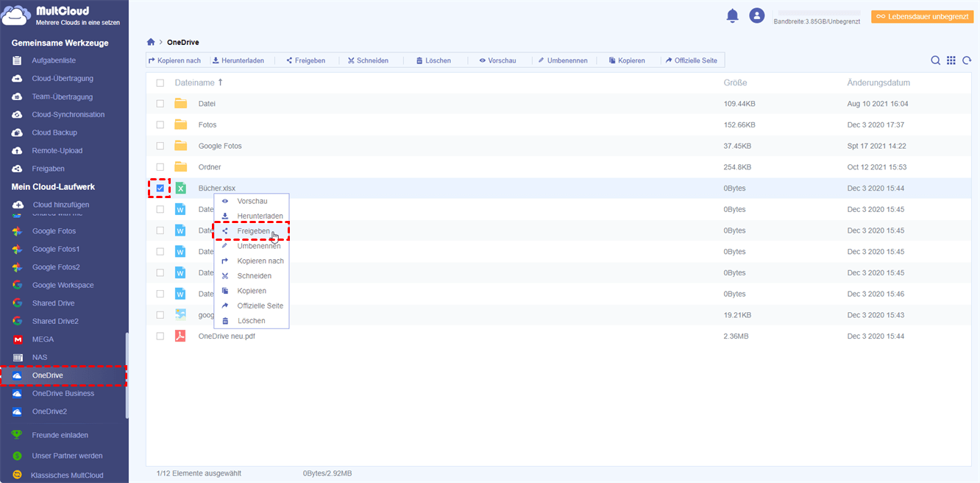Click the sidebar scrollbar thumb
This screenshot has width=980, height=483.
(127, 376)
